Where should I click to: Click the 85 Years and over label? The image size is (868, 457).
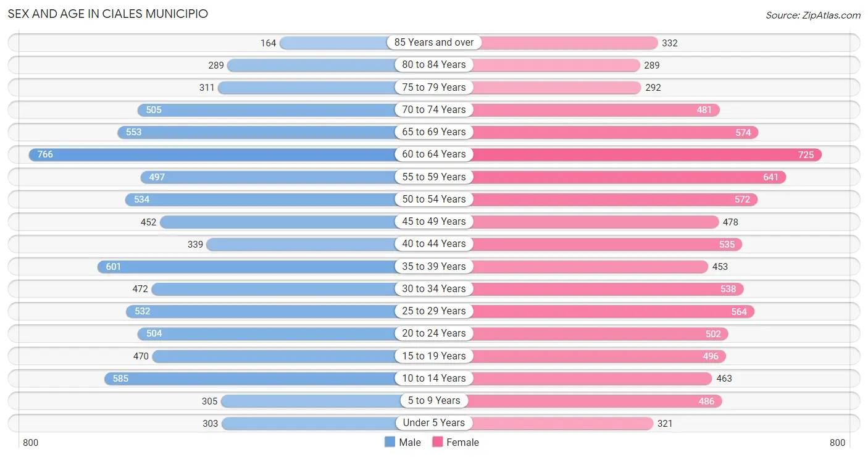pos(434,43)
